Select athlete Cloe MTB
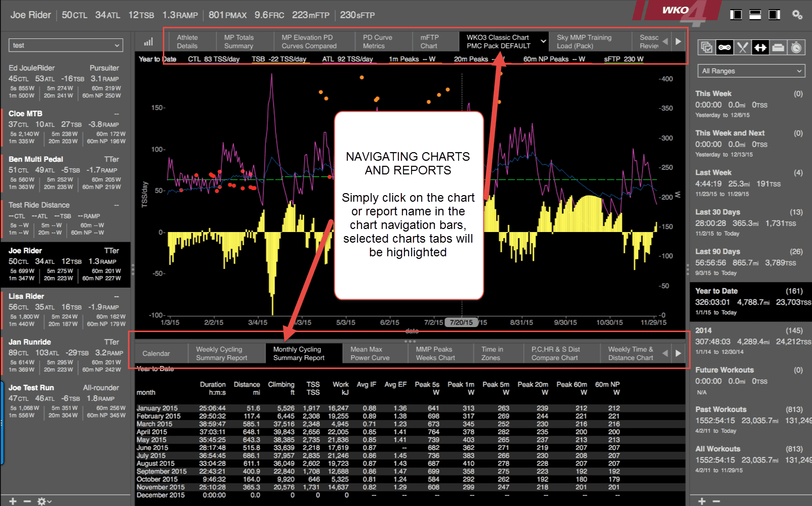Screen dimensions: 812x506 [65, 127]
